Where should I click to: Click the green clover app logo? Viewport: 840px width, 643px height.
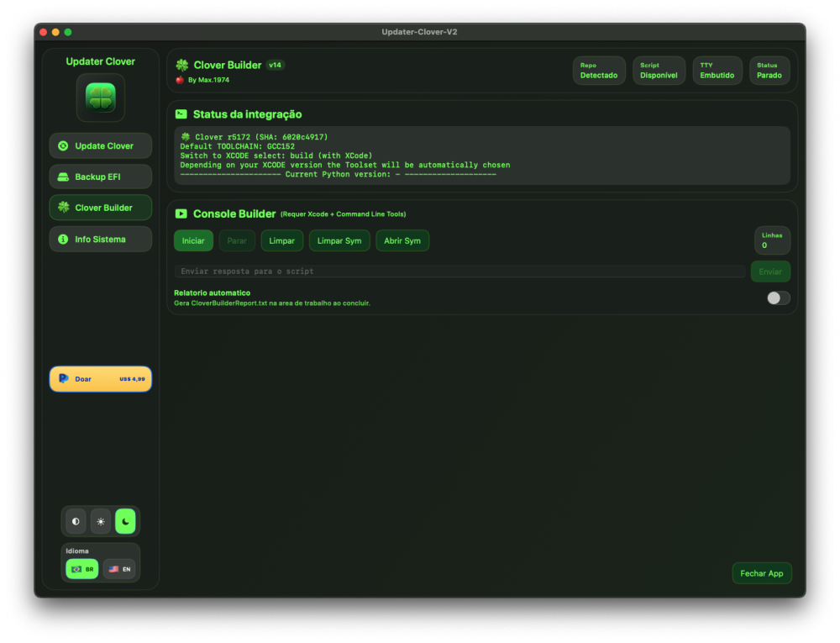tap(100, 98)
